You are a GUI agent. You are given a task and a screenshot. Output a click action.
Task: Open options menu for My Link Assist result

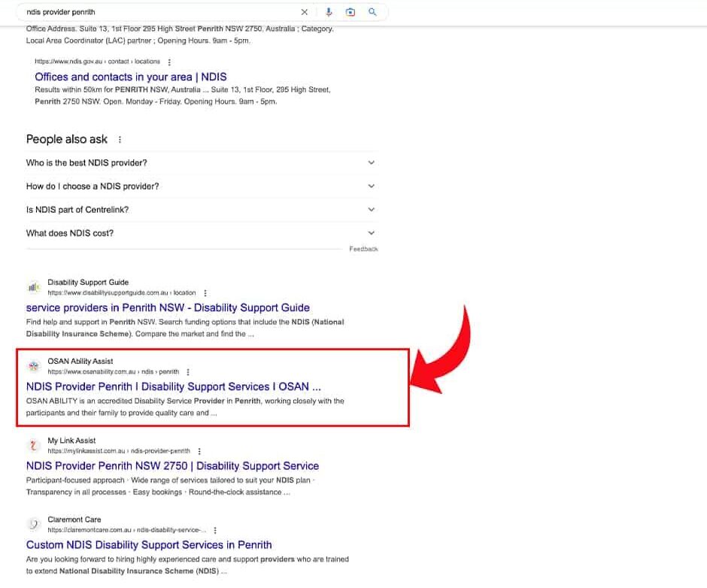pyautogui.click(x=199, y=451)
